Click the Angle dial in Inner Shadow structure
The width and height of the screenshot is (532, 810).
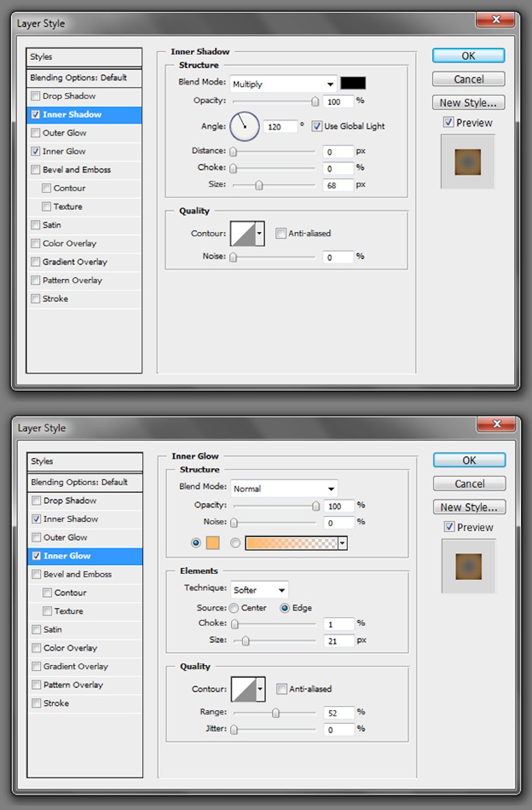(244, 126)
